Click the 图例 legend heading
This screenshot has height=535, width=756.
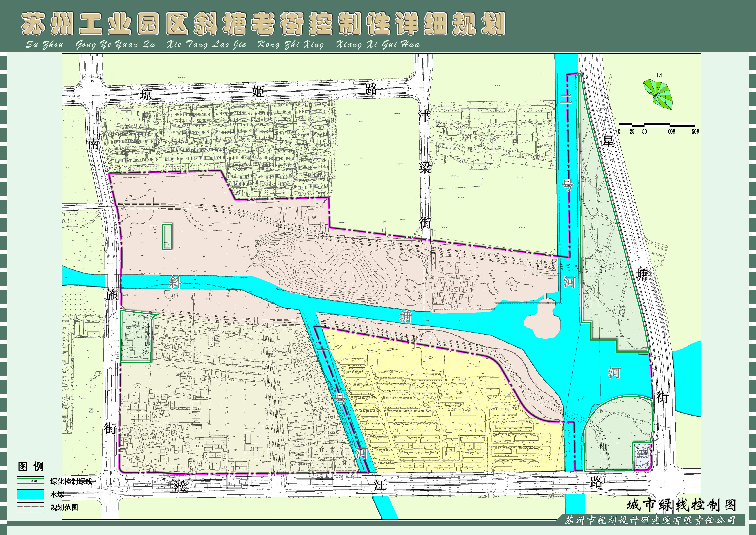coord(31,467)
